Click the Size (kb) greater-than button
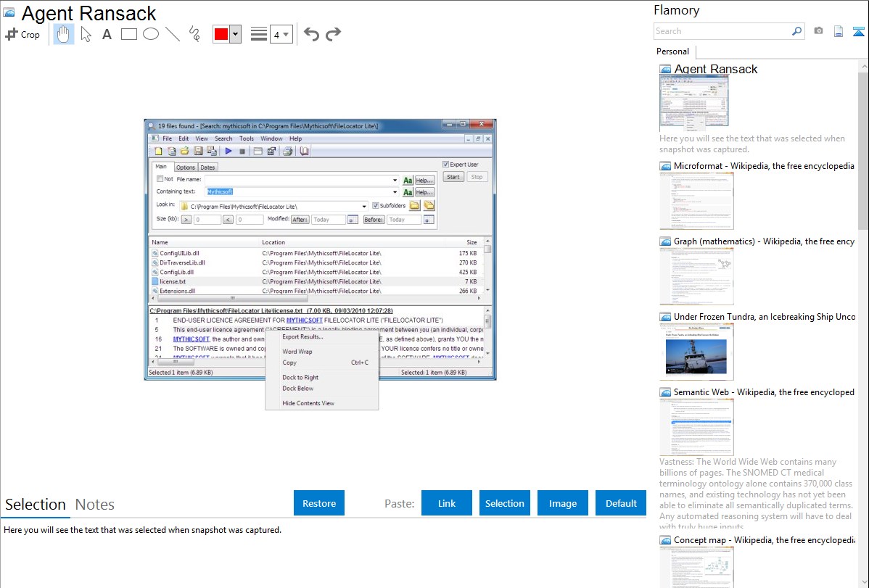Screen dimensions: 869x588 pos(186,220)
